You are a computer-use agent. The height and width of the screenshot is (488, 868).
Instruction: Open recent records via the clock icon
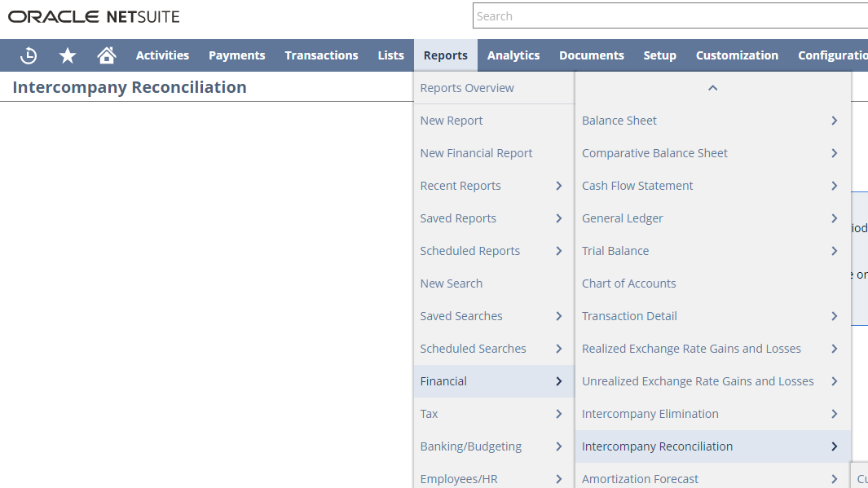(28, 55)
